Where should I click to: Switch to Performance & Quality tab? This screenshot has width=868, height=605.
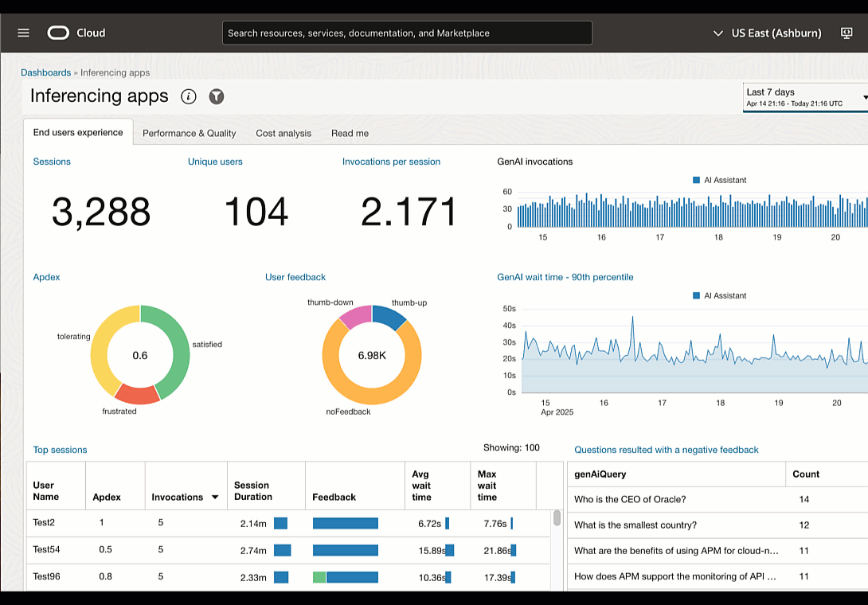(189, 133)
